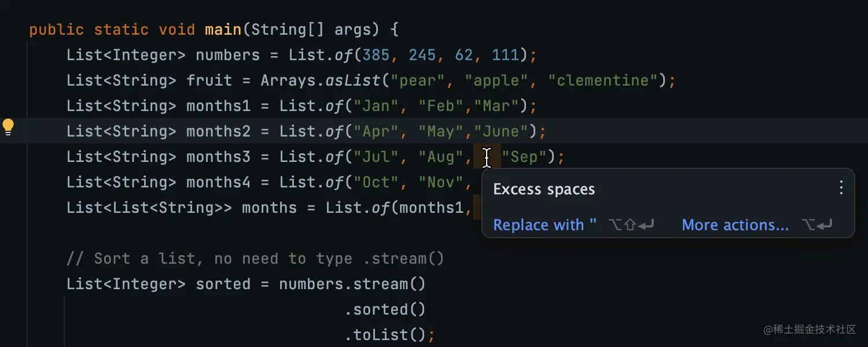Image resolution: width=868 pixels, height=347 pixels.
Task: Click the "pear" string literal
Action: (x=418, y=80)
